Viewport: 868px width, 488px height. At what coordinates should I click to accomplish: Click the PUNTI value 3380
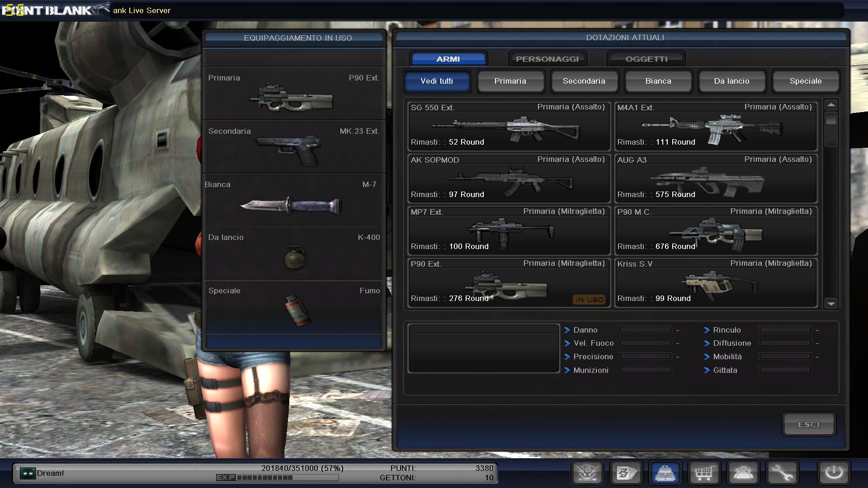(484, 468)
